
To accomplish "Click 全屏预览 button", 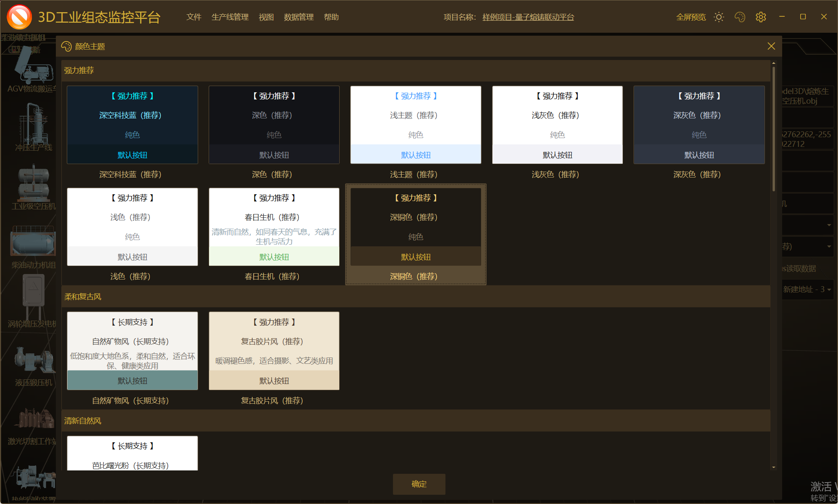I will (691, 17).
